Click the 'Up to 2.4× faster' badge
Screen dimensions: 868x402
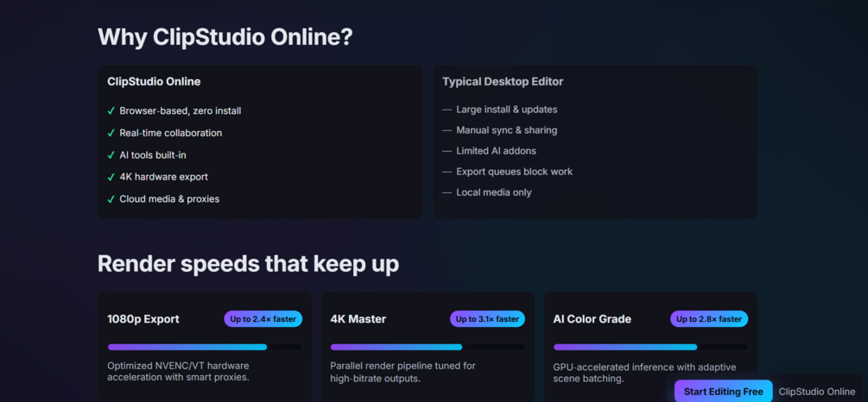(x=263, y=319)
